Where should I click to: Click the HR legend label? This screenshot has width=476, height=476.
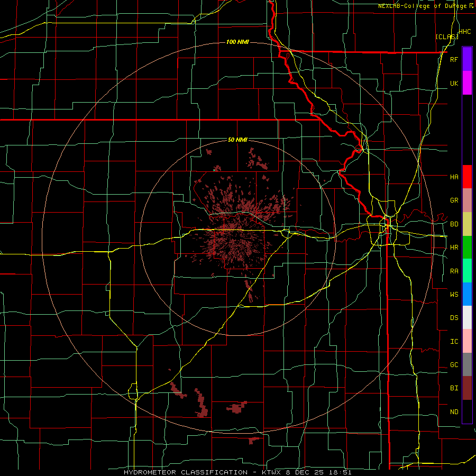(x=454, y=248)
